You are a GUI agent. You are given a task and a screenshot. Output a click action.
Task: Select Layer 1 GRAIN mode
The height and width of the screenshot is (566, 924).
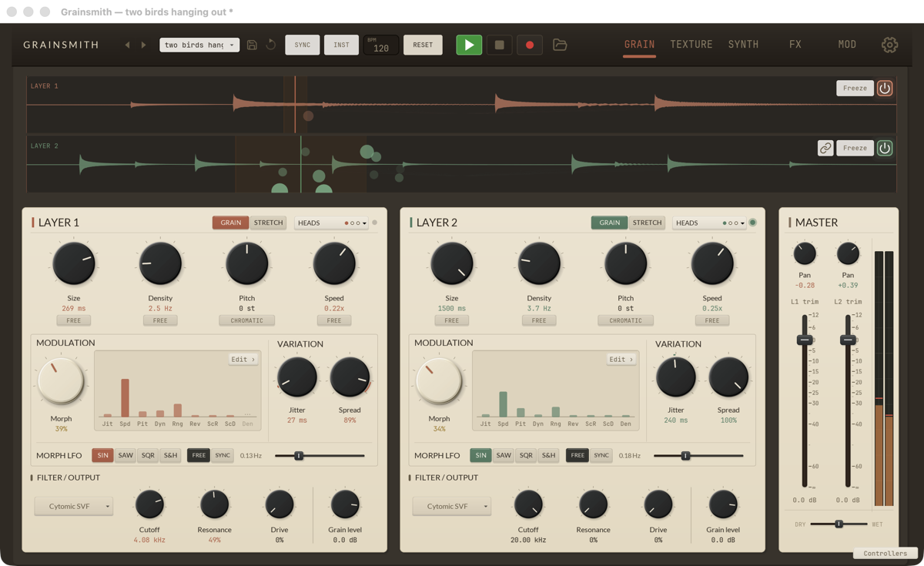(x=231, y=223)
